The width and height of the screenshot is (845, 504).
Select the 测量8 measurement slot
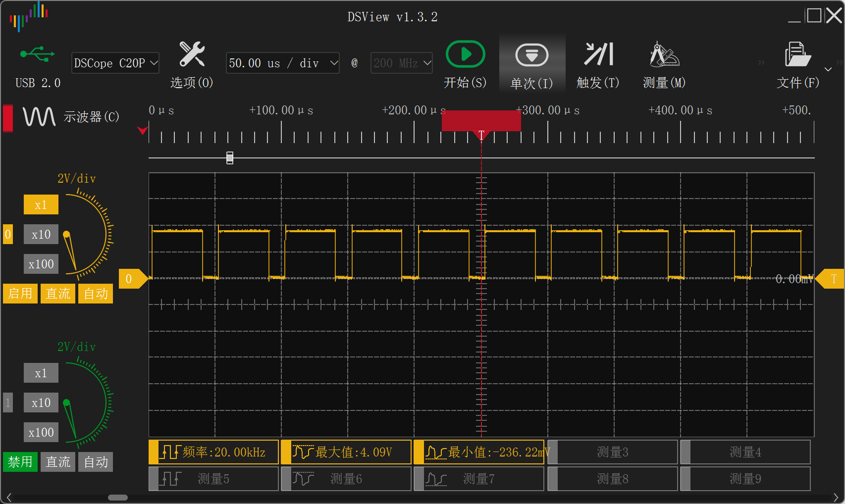[x=613, y=479]
